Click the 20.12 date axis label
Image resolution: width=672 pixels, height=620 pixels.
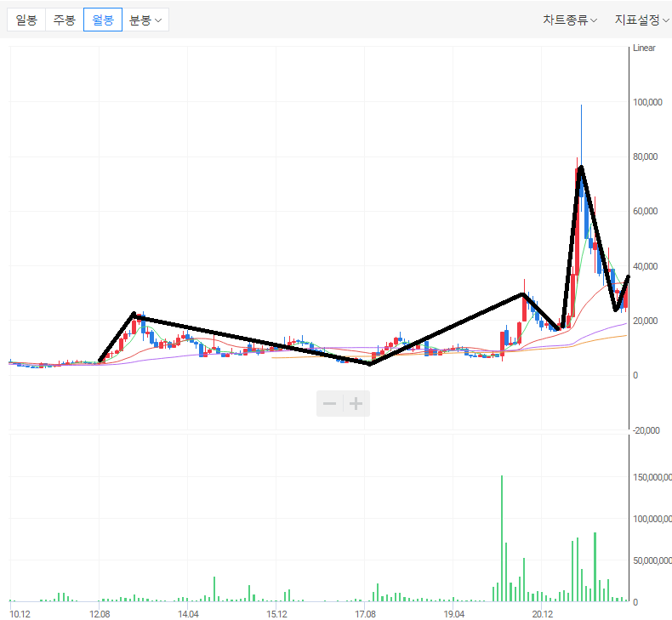point(543,614)
